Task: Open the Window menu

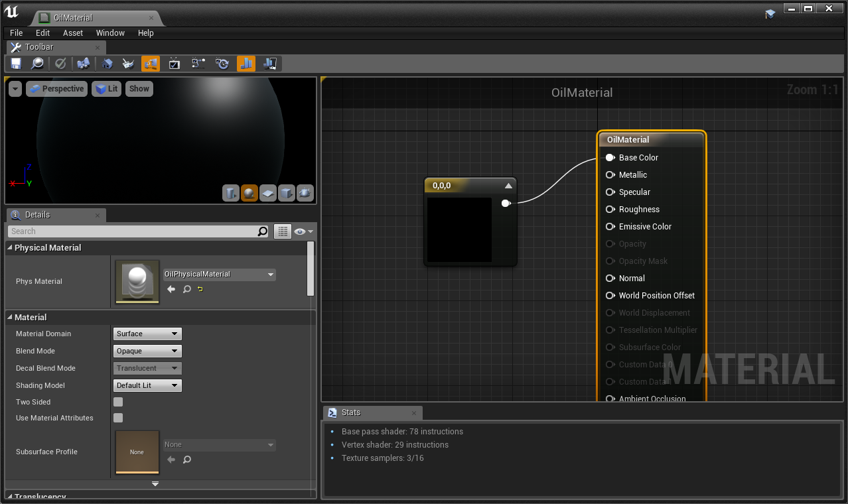Action: click(x=110, y=32)
